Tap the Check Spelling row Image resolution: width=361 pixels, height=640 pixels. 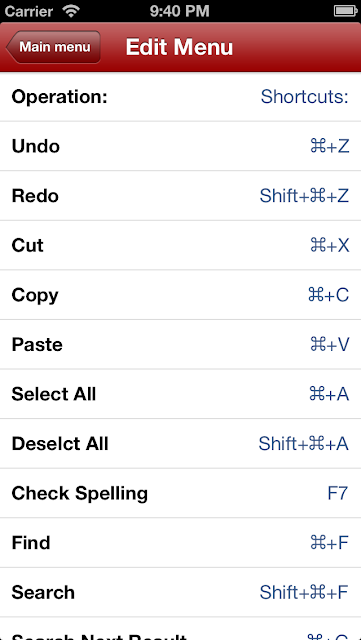180,493
